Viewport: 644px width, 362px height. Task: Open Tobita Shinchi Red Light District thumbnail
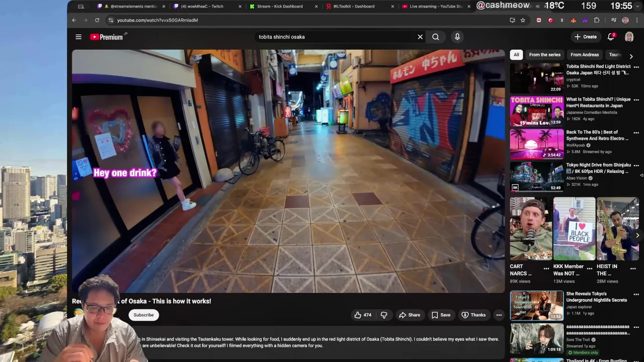(x=537, y=78)
